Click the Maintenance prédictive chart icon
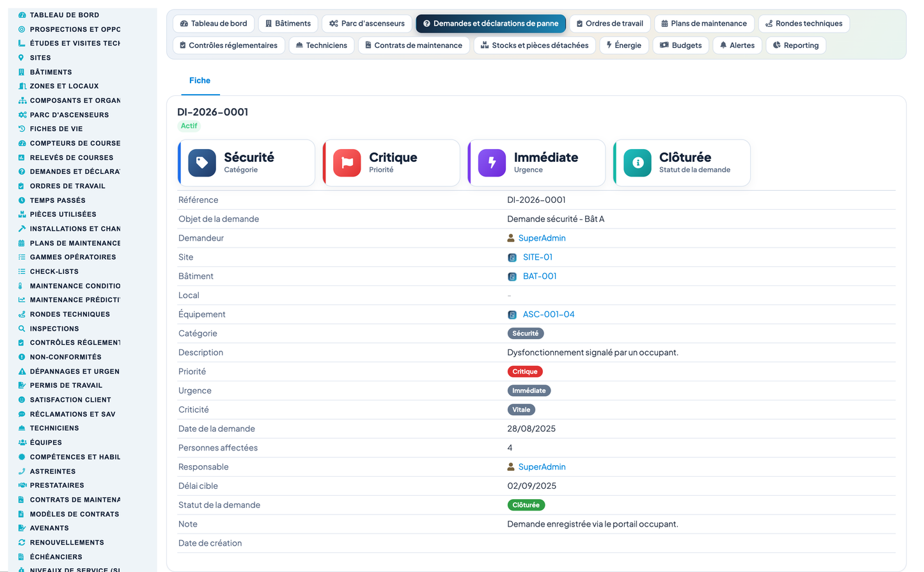Viewport: 924px width, 572px height. pyautogui.click(x=22, y=299)
